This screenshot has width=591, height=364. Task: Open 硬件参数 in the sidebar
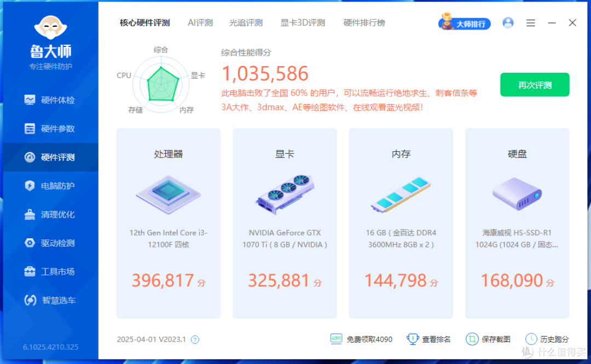click(50, 129)
